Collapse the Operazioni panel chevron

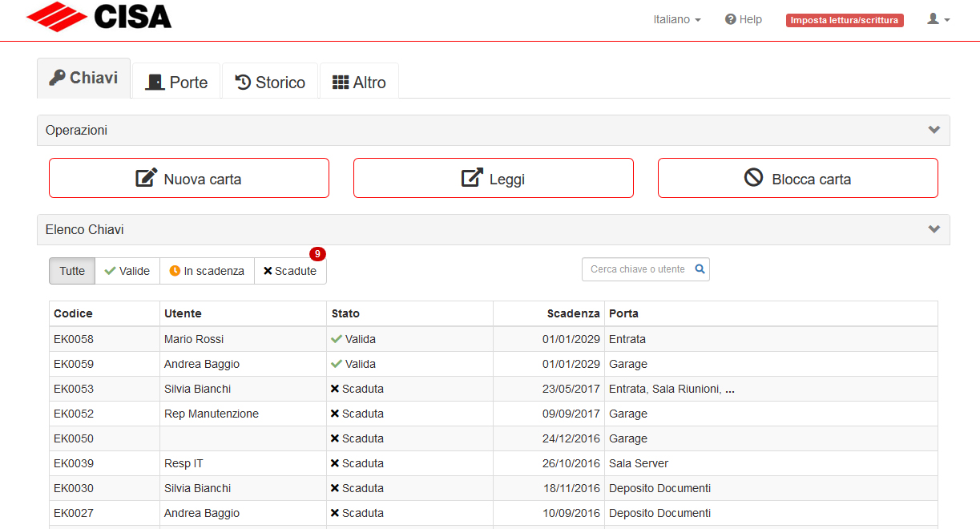(934, 130)
